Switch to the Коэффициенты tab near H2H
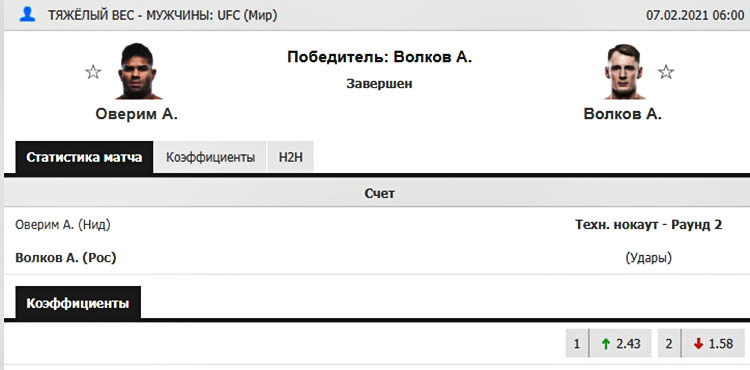 click(x=210, y=157)
